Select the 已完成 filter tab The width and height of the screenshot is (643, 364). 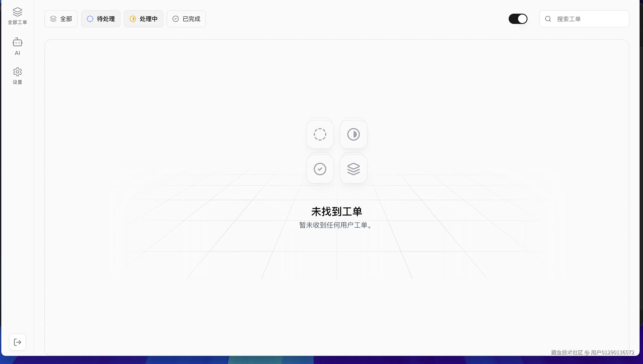pyautogui.click(x=186, y=19)
